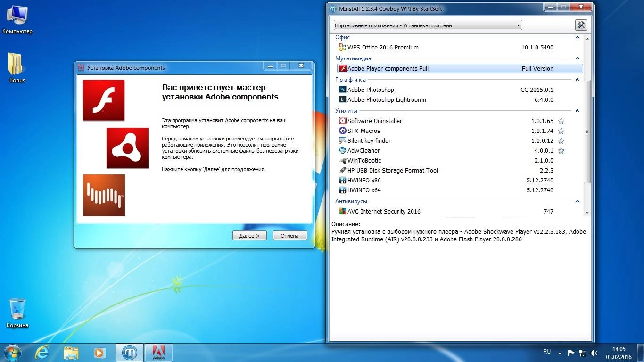Toggle the star for SFX-Macros
644x362 pixels.
tap(561, 131)
